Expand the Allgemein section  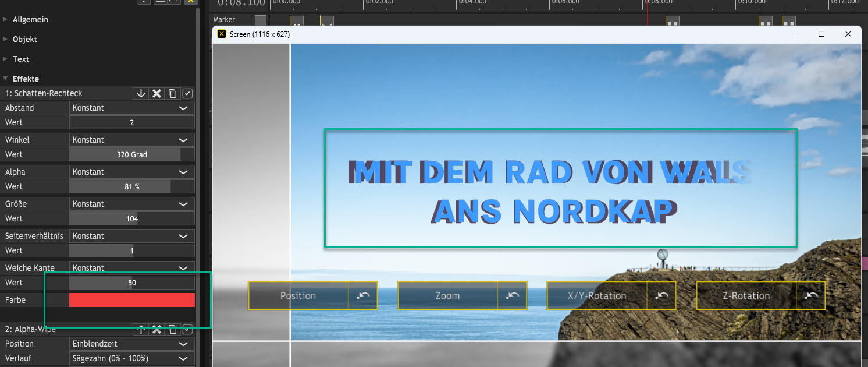pyautogui.click(x=5, y=19)
